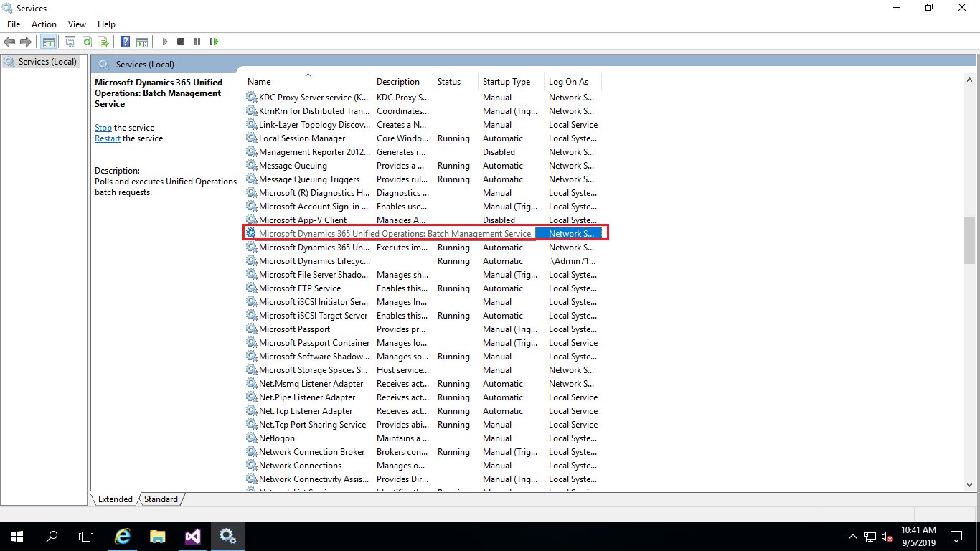The height and width of the screenshot is (551, 980).
Task: Switch to the Extended tab
Action: coord(115,499)
